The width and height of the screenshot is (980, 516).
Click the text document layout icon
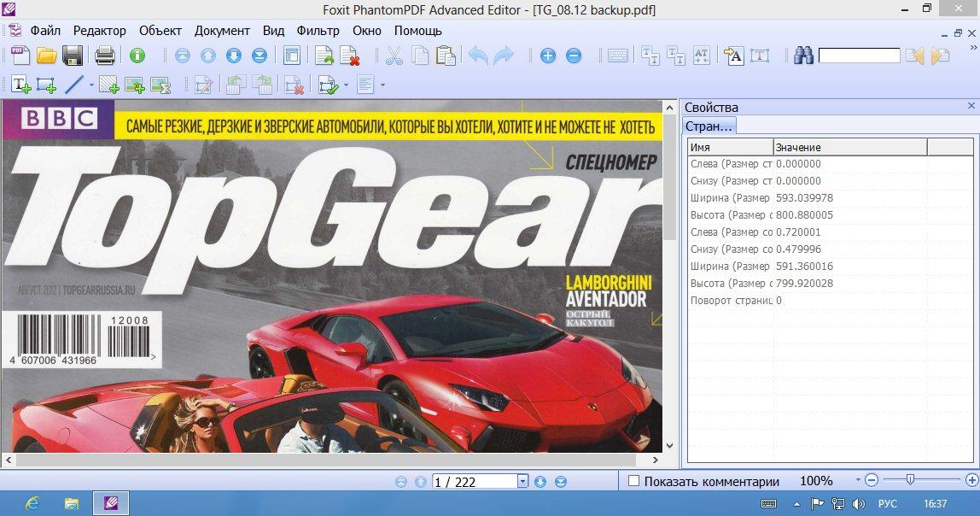click(365, 85)
